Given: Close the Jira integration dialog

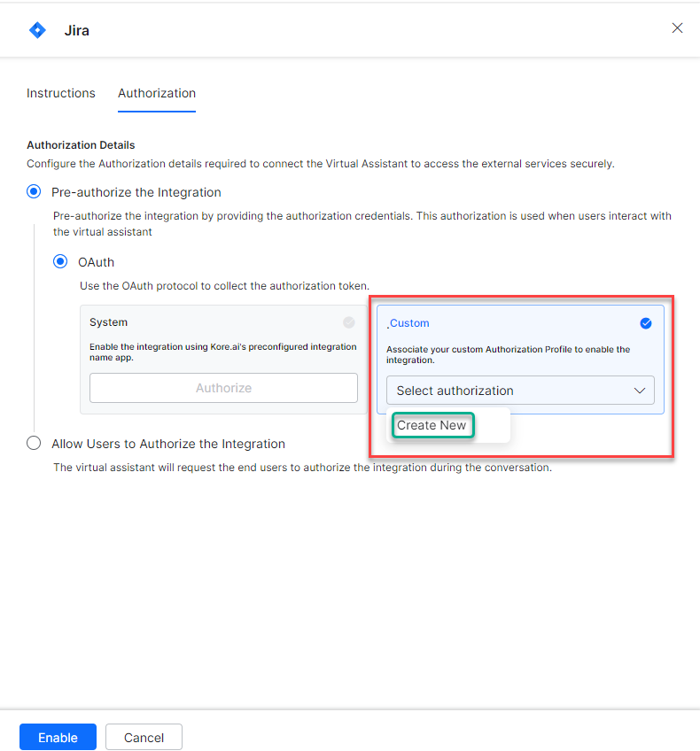Looking at the screenshot, I should [x=677, y=28].
